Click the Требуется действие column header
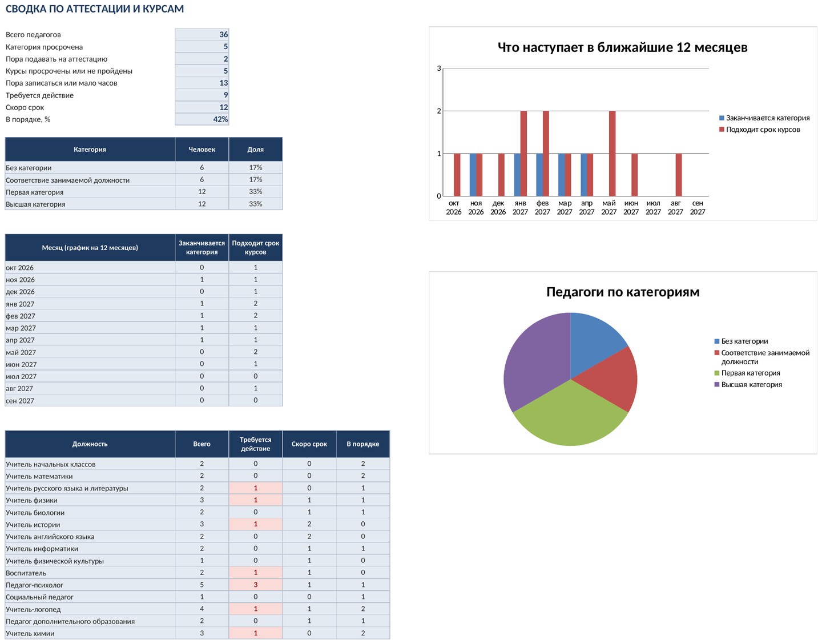822x644 pixels. [x=256, y=444]
